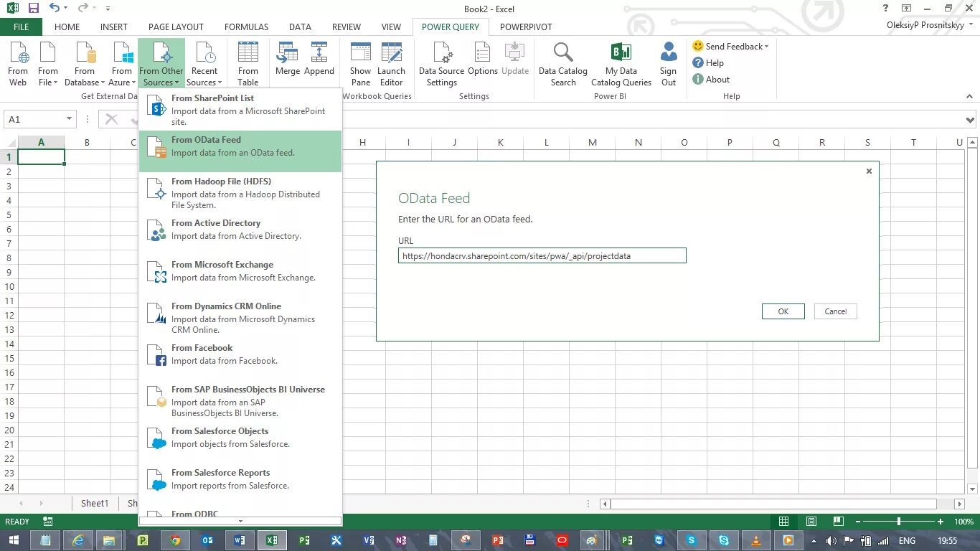Select column J header

pyautogui.click(x=455, y=142)
